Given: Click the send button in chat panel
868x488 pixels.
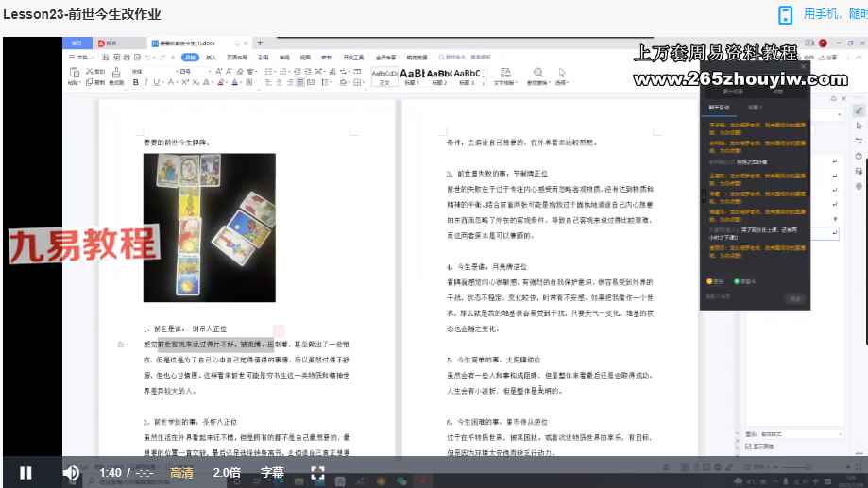Looking at the screenshot, I should click(795, 299).
